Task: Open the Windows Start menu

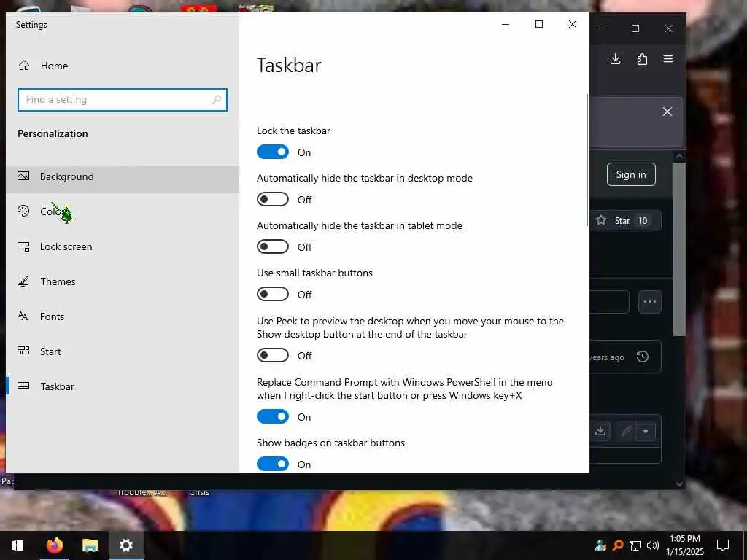Action: pos(18,545)
